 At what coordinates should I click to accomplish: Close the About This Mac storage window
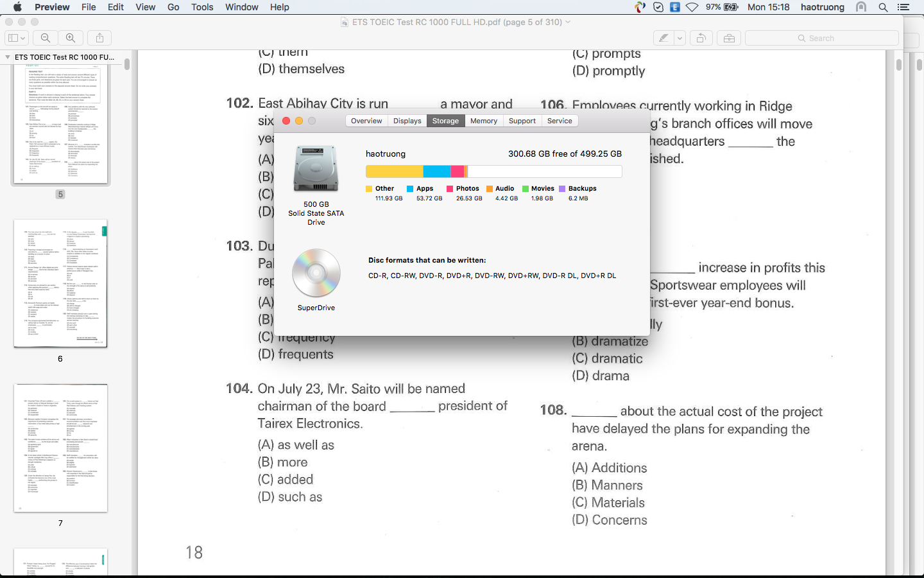pyautogui.click(x=286, y=121)
